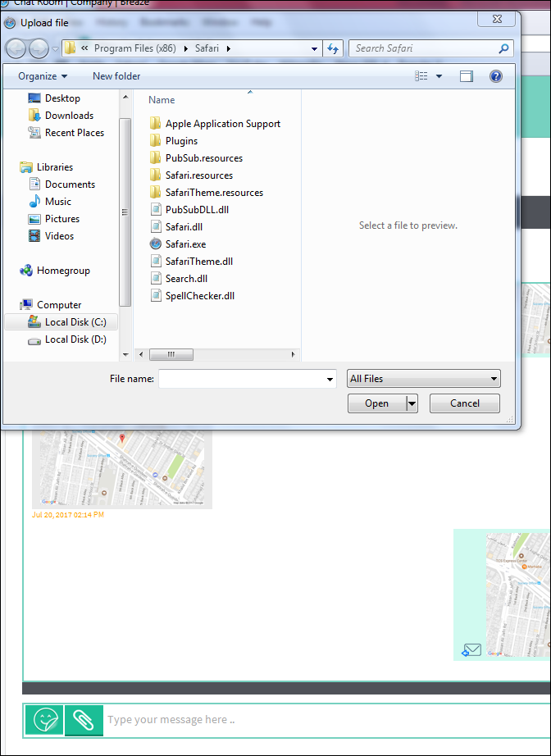The height and width of the screenshot is (756, 551).
Task: Open the recent pages dropdown arrow
Action: [56, 49]
